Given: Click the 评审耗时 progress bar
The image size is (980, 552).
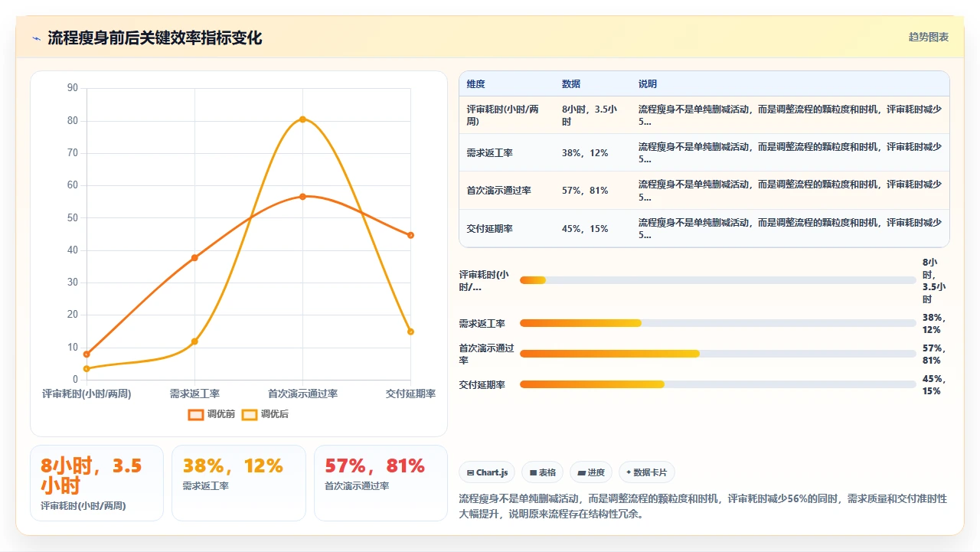Looking at the screenshot, I should [x=717, y=280].
